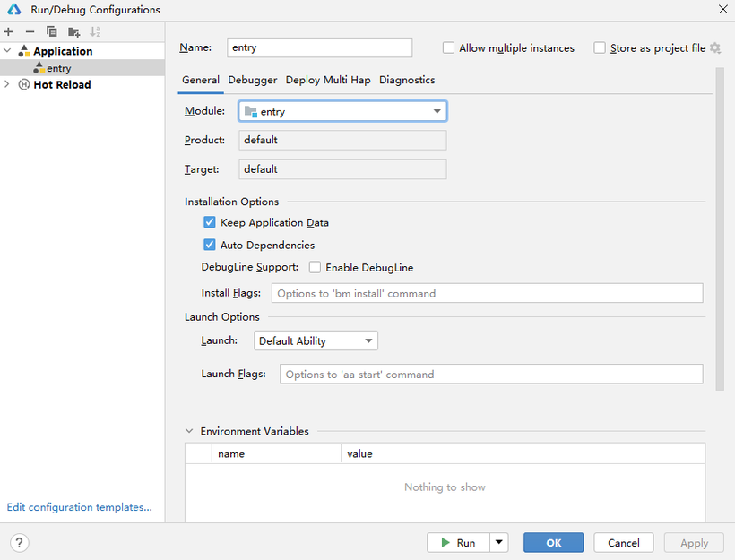Sort configurations alphabetically
Image resolution: width=735 pixels, height=560 pixels.
pyautogui.click(x=95, y=32)
